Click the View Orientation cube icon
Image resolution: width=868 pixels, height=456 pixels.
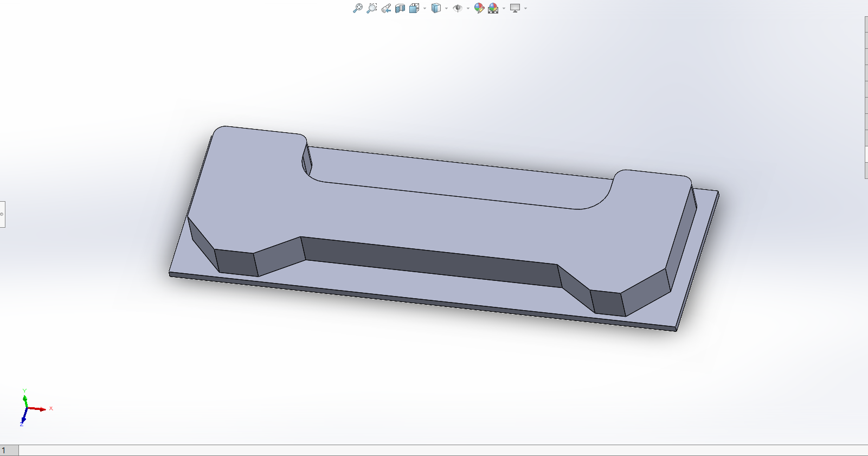click(x=414, y=8)
